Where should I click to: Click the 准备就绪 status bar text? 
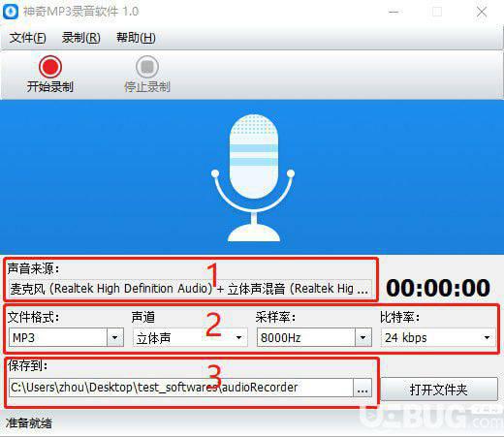point(29,423)
